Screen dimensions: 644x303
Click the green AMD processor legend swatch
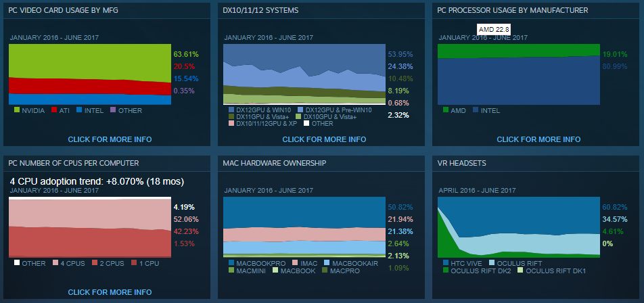pyautogui.click(x=446, y=110)
